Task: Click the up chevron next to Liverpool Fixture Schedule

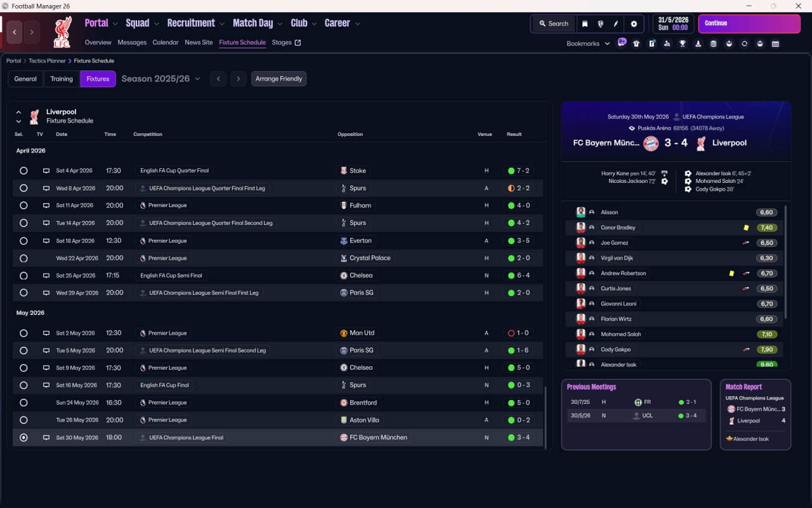Action: coord(18,112)
